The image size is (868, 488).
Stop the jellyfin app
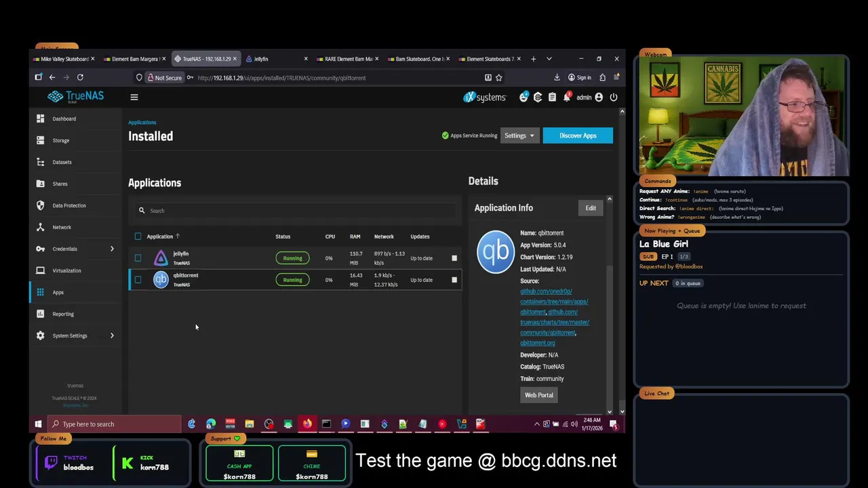454,258
